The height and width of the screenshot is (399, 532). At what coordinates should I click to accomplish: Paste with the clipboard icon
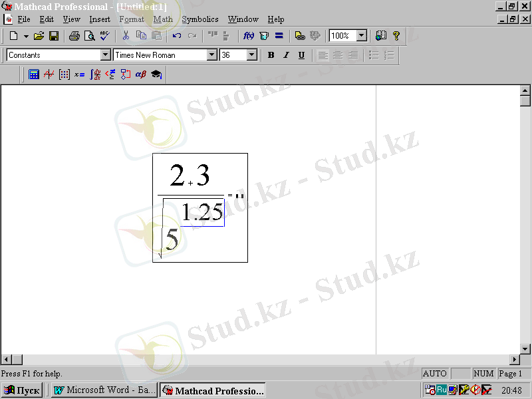[156, 36]
